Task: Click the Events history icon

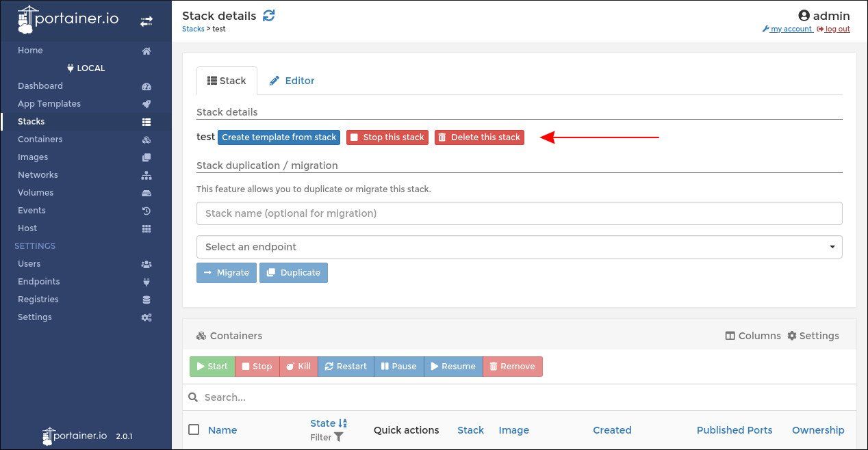Action: [x=146, y=210]
